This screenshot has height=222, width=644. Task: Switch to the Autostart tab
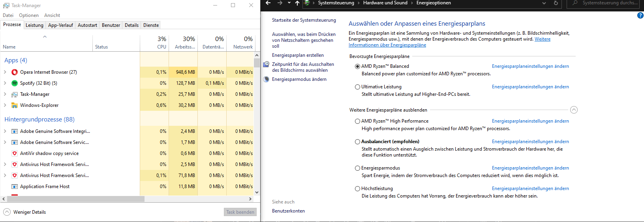click(87, 25)
